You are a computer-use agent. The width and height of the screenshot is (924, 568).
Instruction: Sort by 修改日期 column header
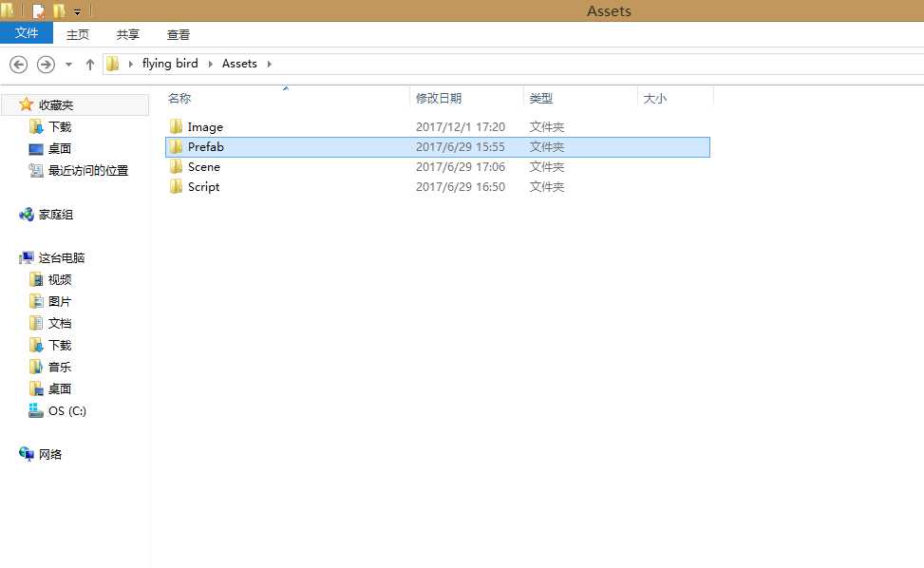tap(439, 98)
